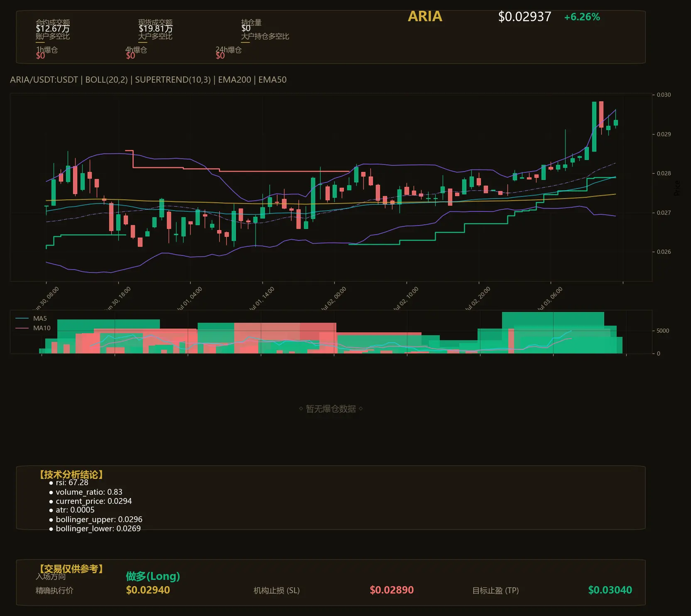
Task: Select the $0 value under 1h爆仓
Action: (40, 56)
